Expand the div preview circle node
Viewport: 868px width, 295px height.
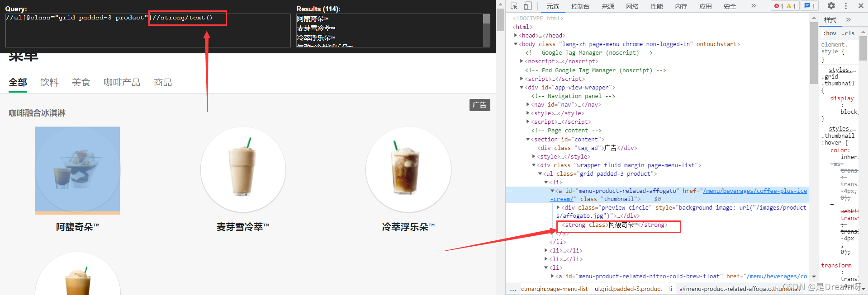click(x=558, y=207)
